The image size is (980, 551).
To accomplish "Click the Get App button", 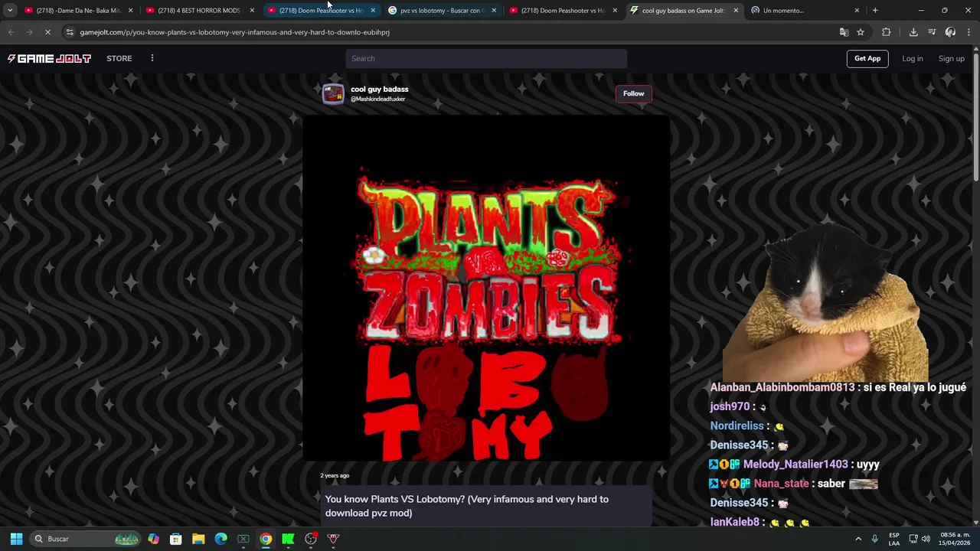I will [x=867, y=58].
